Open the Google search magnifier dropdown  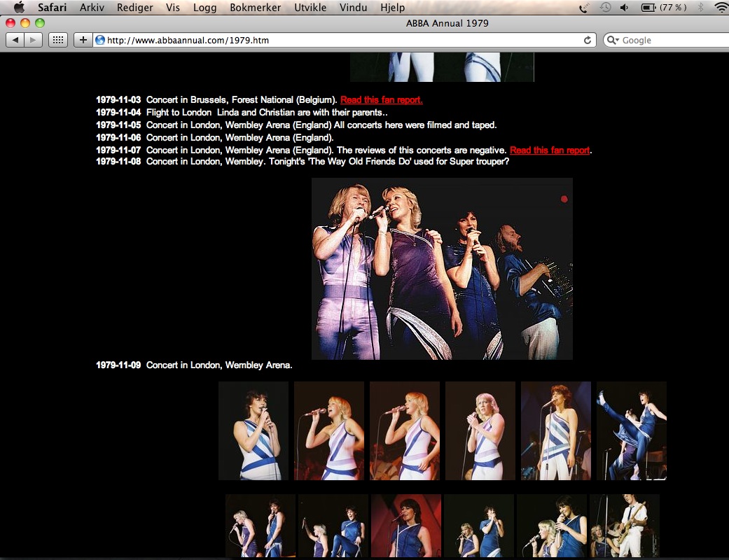[x=613, y=40]
